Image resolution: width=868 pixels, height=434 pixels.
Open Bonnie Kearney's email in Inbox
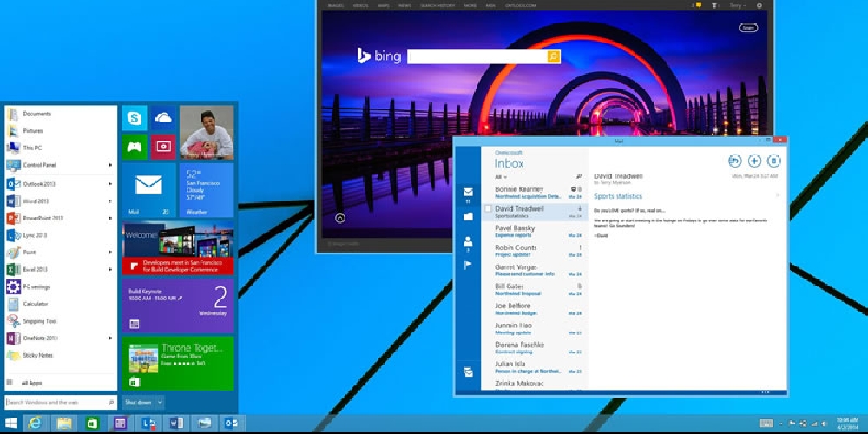tap(534, 192)
